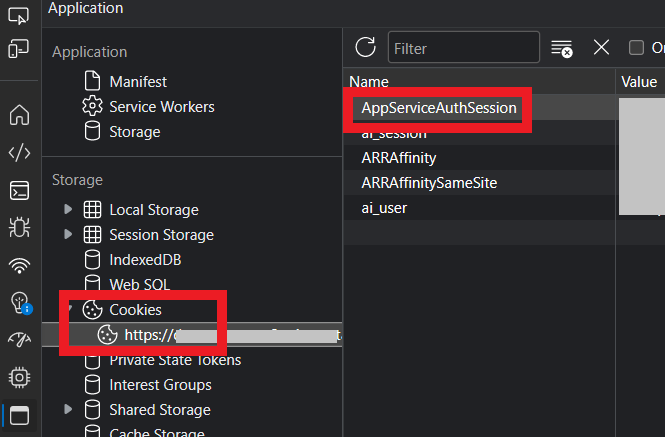Image resolution: width=665 pixels, height=437 pixels.
Task: Select the Manifest item
Action: 137,81
